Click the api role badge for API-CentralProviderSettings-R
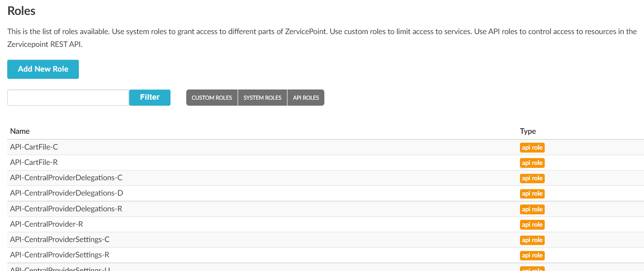The height and width of the screenshot is (271, 644). (x=532, y=255)
